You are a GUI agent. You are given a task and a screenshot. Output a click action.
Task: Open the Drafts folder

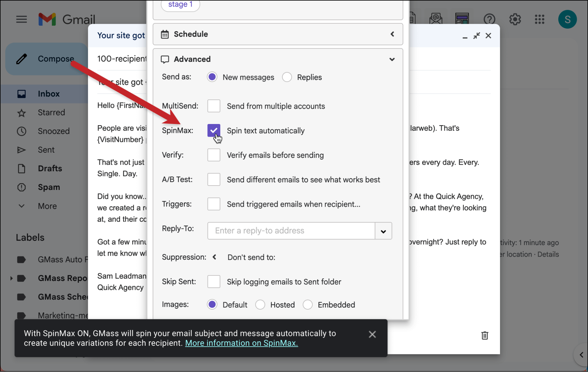(50, 168)
